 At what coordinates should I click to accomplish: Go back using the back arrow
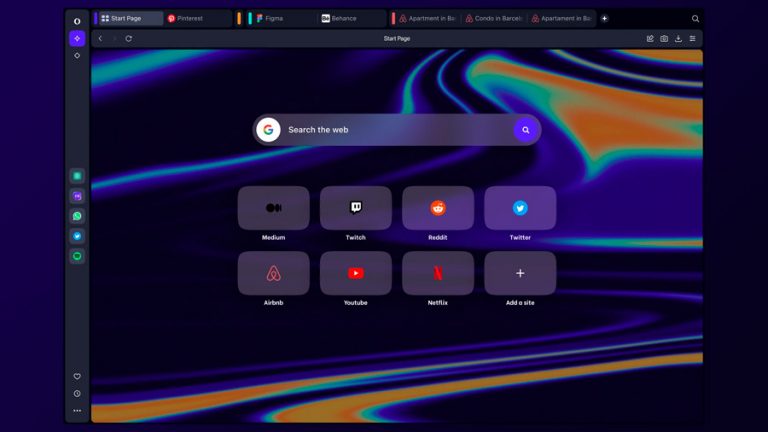point(100,38)
